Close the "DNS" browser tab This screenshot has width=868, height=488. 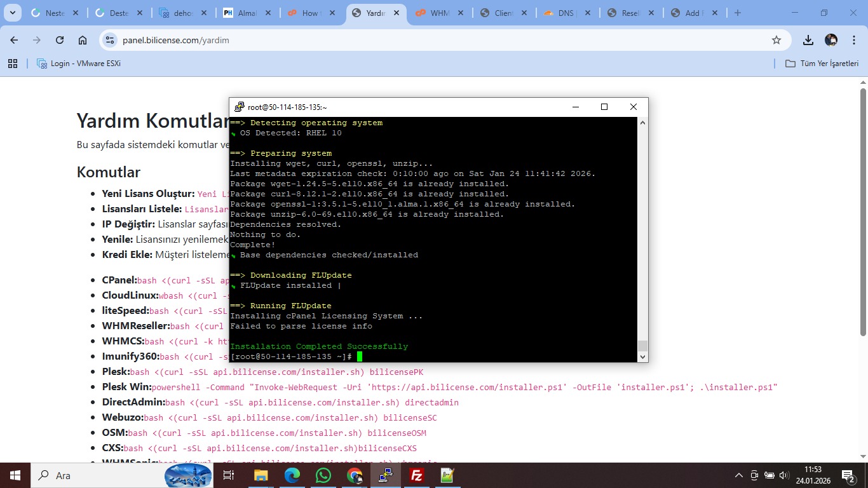(x=587, y=13)
